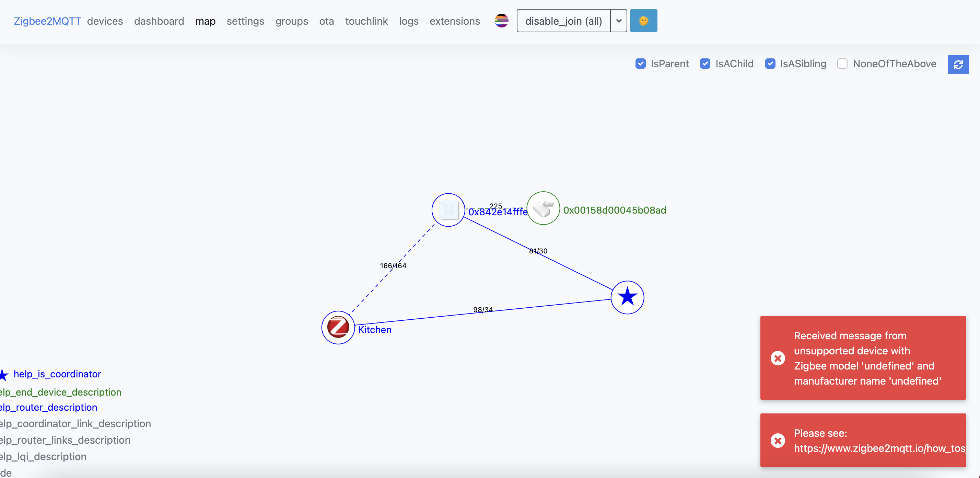Follow the zigbee2mqtt.io how_tos link
This screenshot has height=478, width=980.
880,449
